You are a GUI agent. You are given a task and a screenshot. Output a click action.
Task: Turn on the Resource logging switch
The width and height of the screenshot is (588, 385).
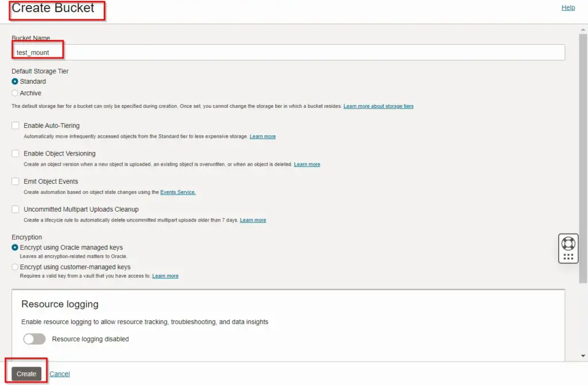pos(34,339)
